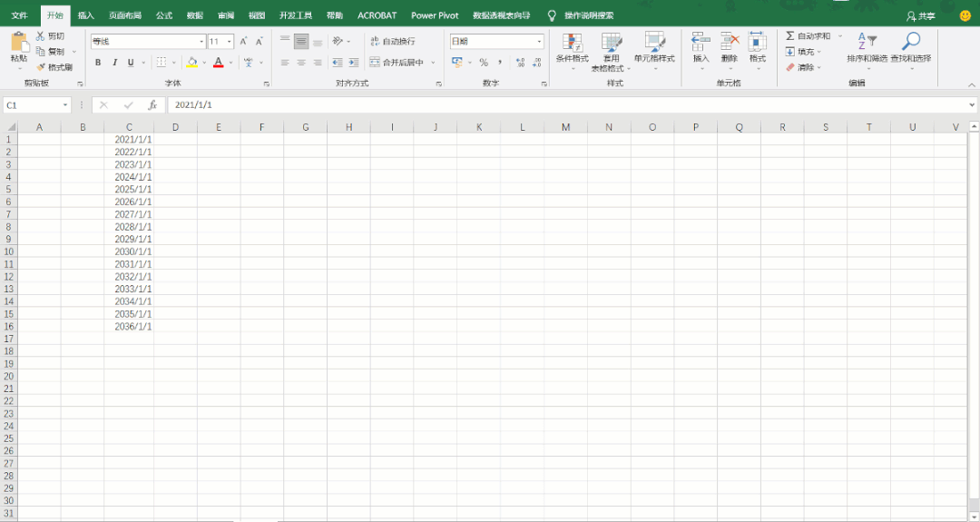The width and height of the screenshot is (980, 522).
Task: Open Find and Select (查找和选择) magnifier
Action: [x=910, y=42]
